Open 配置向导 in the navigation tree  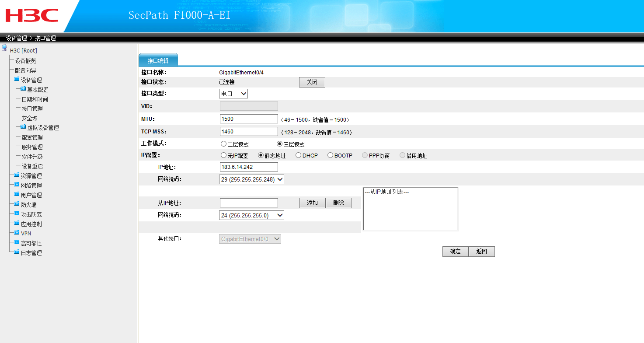[x=26, y=70]
